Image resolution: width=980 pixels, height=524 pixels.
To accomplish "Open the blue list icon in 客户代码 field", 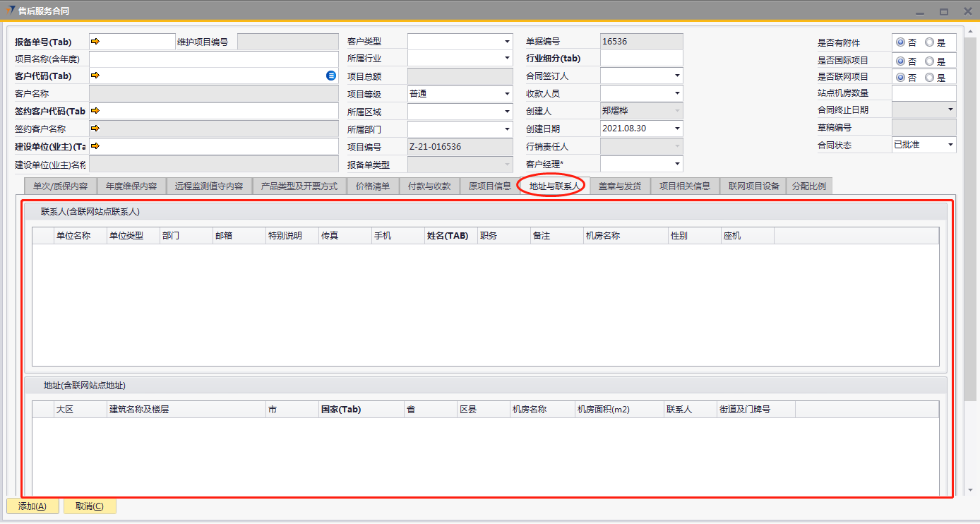I will pyautogui.click(x=331, y=76).
